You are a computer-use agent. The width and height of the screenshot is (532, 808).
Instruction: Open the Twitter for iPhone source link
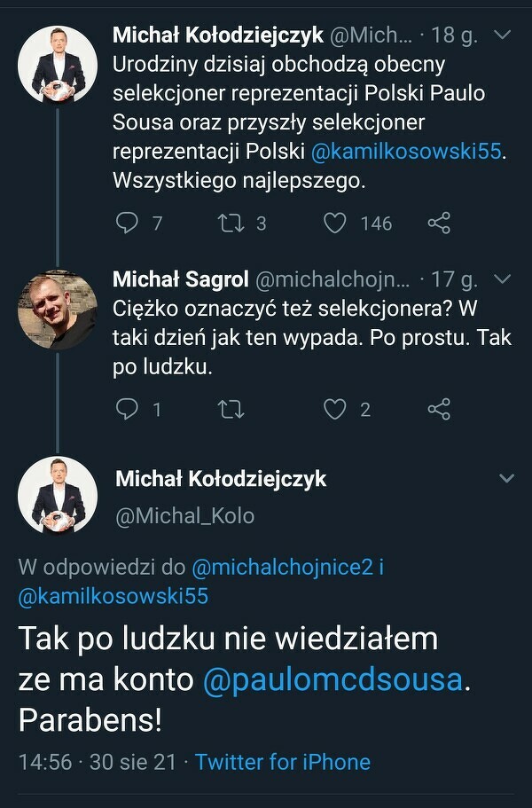(283, 762)
